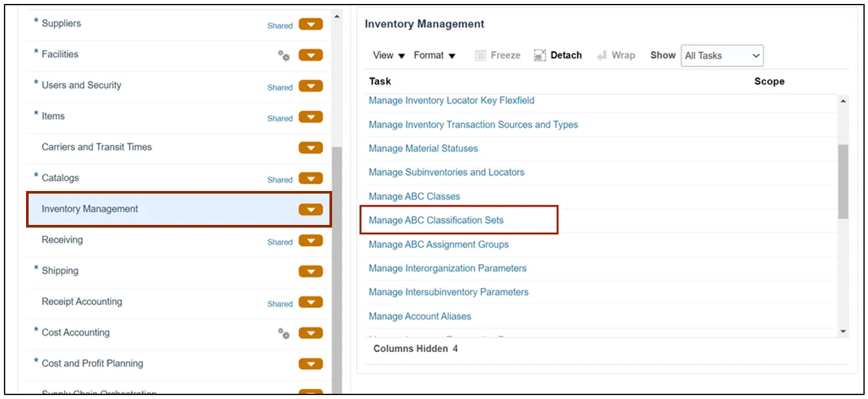
Task: Open Manage ABC Classification Sets task
Action: pos(436,220)
